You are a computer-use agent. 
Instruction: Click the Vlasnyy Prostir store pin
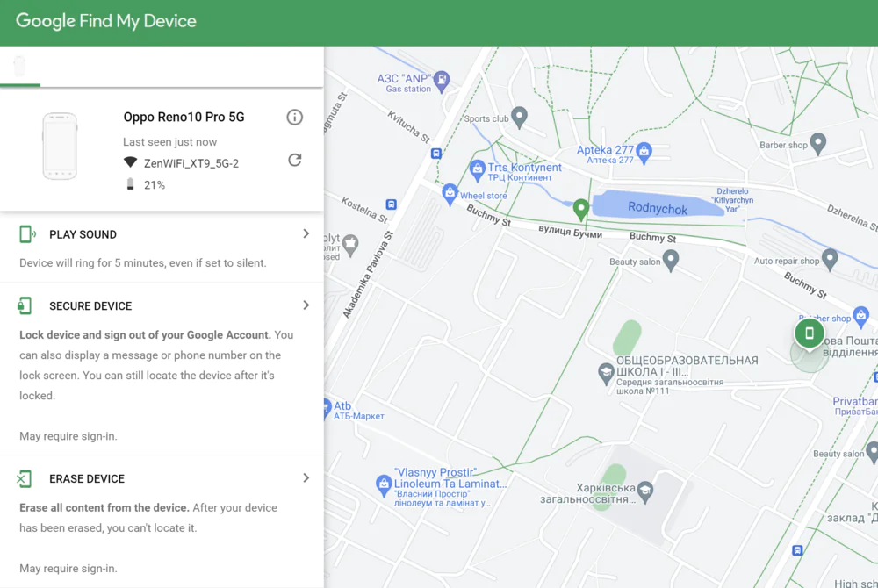click(384, 485)
